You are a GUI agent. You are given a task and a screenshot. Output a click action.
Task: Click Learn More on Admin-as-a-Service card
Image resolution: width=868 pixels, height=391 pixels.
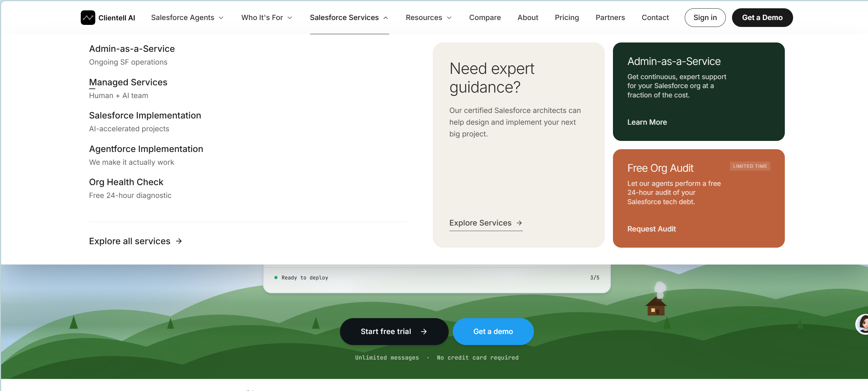coord(647,122)
